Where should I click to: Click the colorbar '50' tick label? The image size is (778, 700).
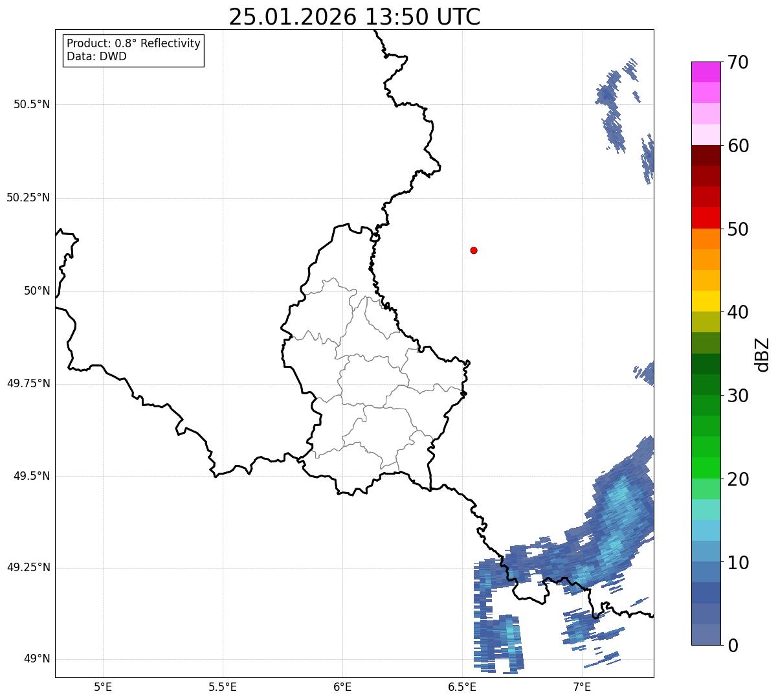pyautogui.click(x=738, y=229)
